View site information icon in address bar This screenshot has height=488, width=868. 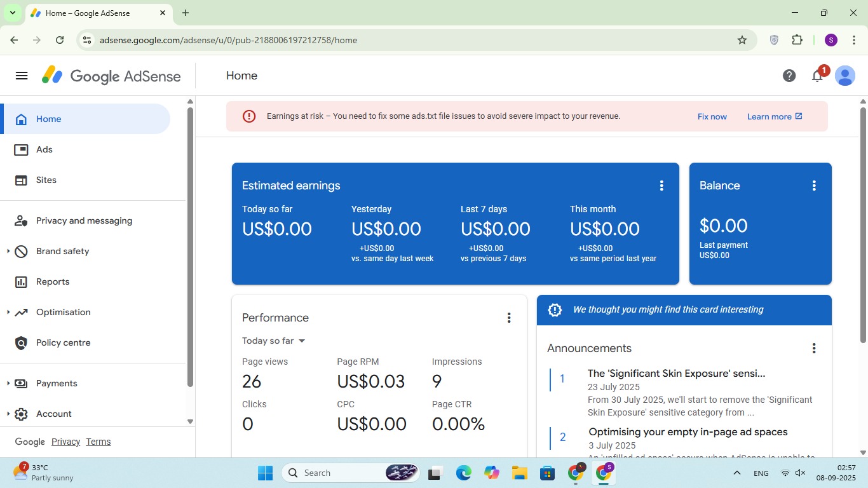pos(87,40)
